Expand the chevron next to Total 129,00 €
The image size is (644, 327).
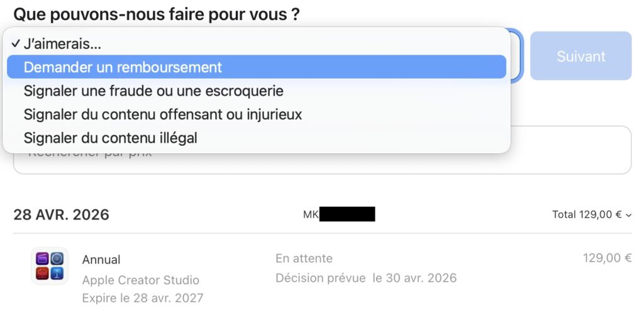(629, 215)
